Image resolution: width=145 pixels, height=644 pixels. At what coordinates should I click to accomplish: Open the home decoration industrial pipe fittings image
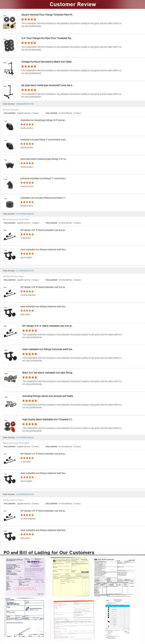pos(10,165)
